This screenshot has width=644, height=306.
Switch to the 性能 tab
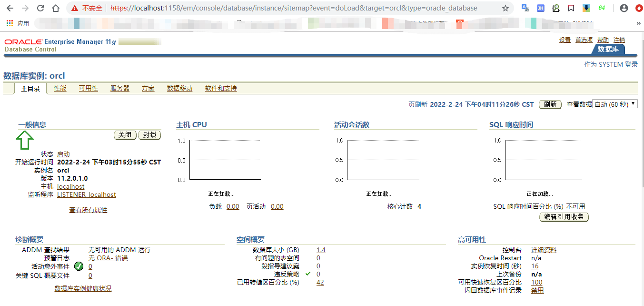[x=60, y=89]
